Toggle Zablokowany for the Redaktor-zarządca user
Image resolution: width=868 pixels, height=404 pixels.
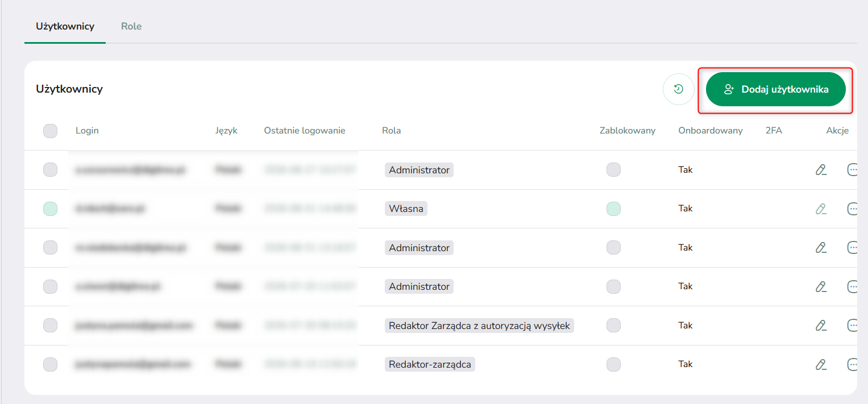pos(613,364)
